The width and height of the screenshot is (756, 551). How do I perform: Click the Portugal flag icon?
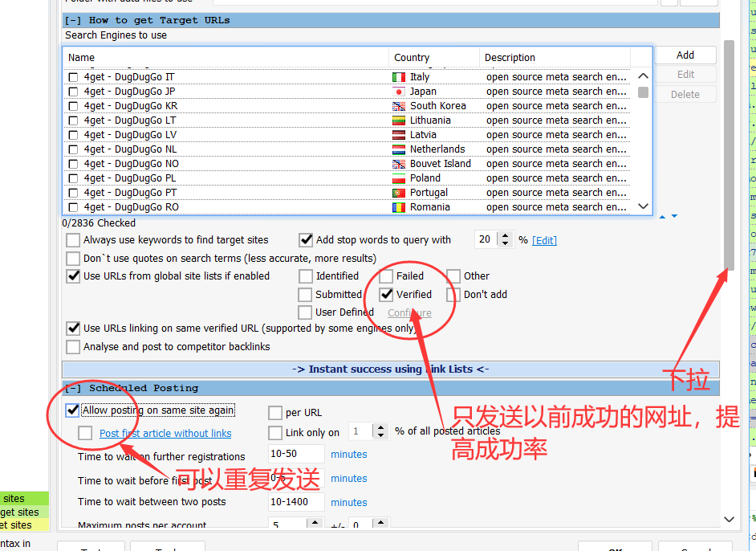coord(399,192)
